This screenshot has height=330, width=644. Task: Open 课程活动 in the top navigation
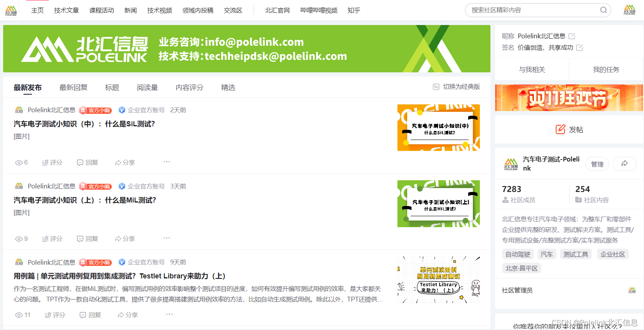102,11
